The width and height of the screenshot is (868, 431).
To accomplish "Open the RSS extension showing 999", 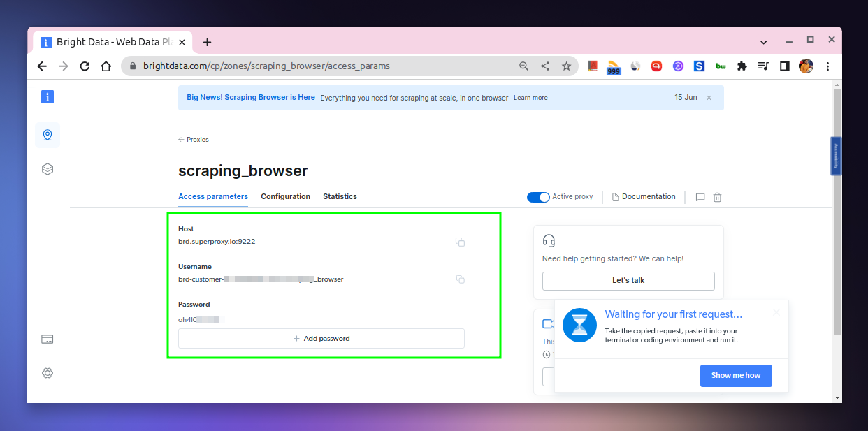I will (x=614, y=67).
